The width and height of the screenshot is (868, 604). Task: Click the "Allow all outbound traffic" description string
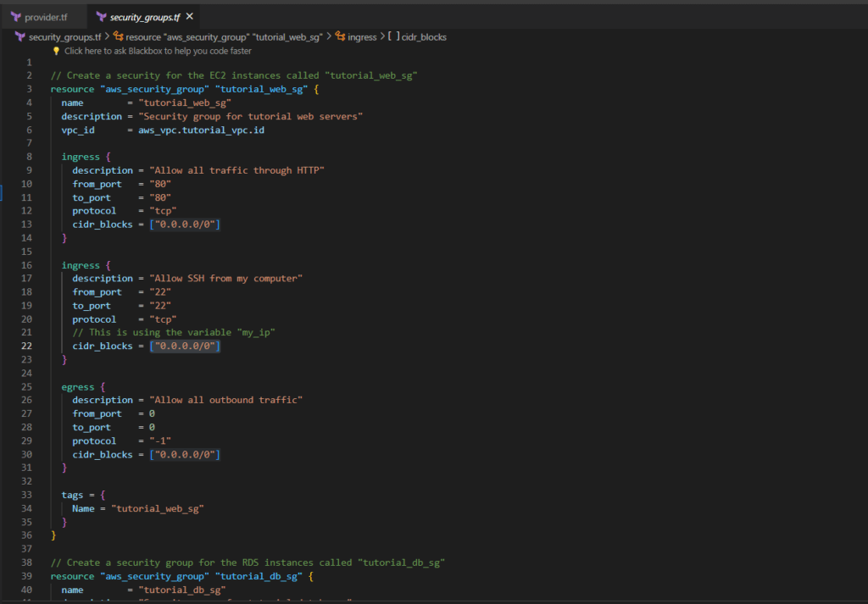225,400
